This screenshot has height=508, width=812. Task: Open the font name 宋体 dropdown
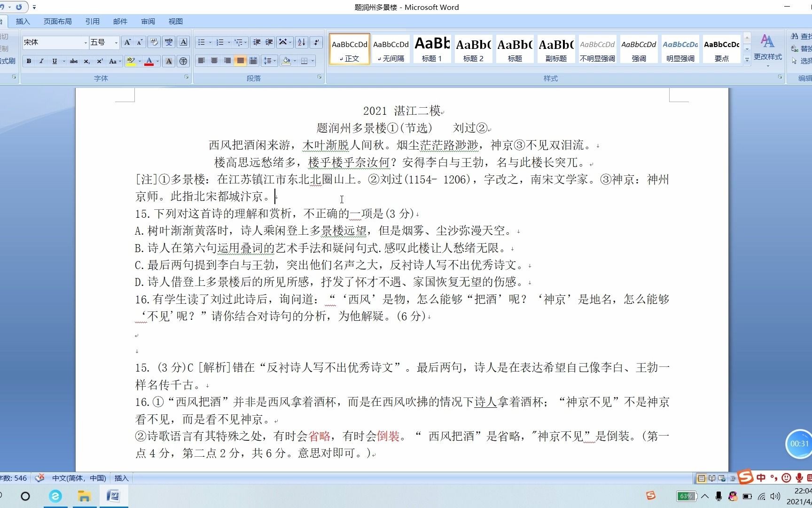[86, 43]
